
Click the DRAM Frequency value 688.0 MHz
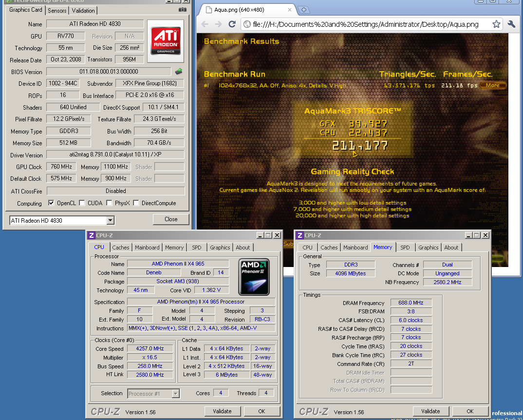411,303
